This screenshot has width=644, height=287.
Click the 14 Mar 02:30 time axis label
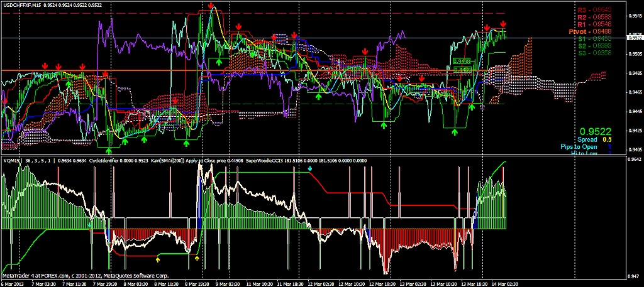[506, 283]
